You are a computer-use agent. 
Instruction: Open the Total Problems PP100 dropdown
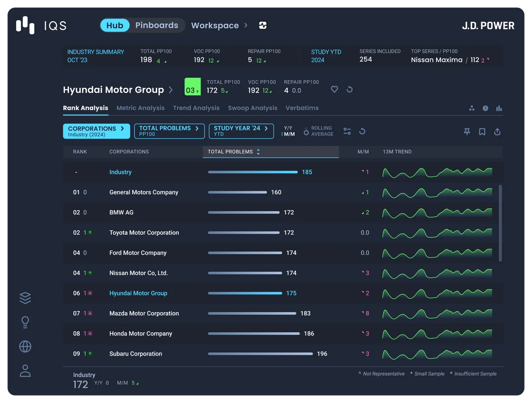(169, 131)
